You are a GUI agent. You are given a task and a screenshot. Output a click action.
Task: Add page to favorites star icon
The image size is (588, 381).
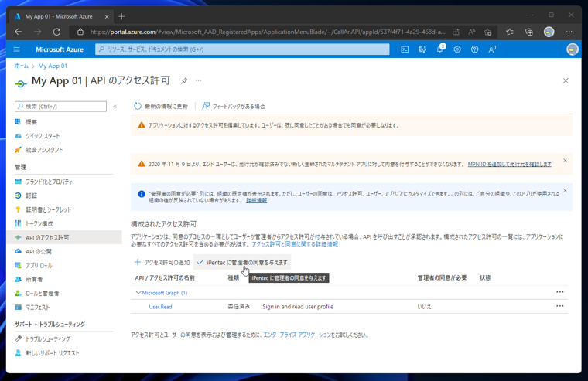(487, 32)
